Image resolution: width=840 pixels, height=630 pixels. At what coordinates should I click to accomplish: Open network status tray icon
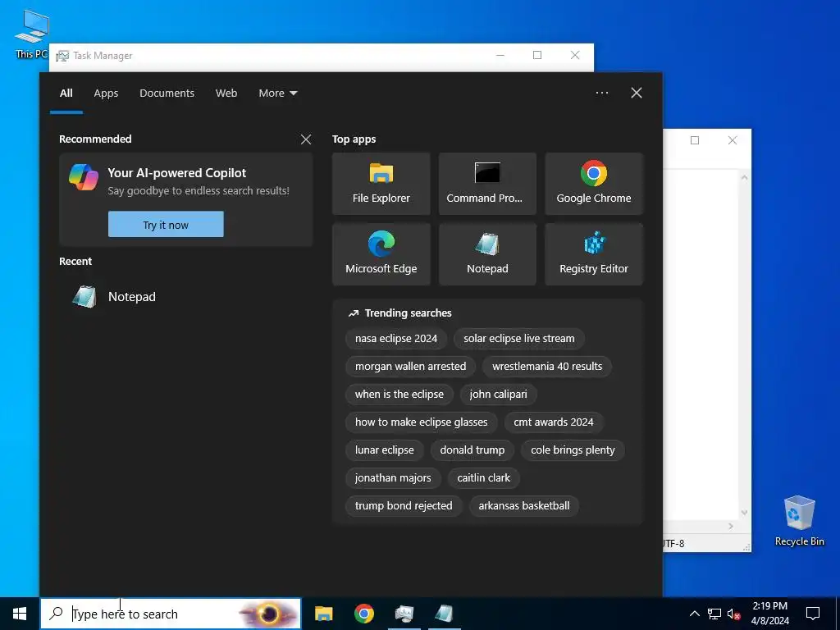point(714,614)
